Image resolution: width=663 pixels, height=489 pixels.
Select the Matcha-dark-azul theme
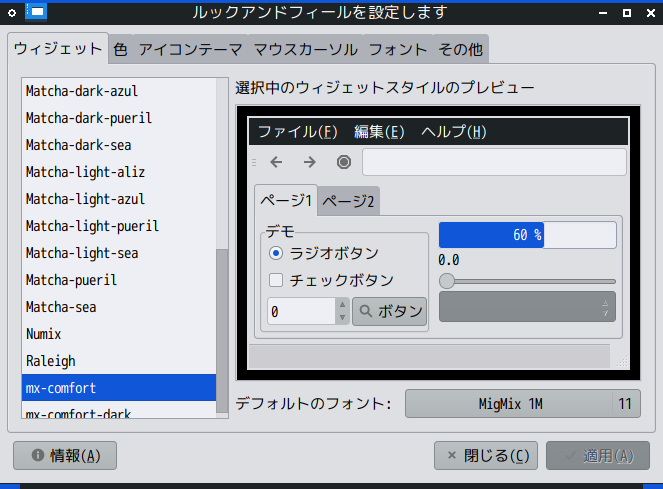pos(119,91)
